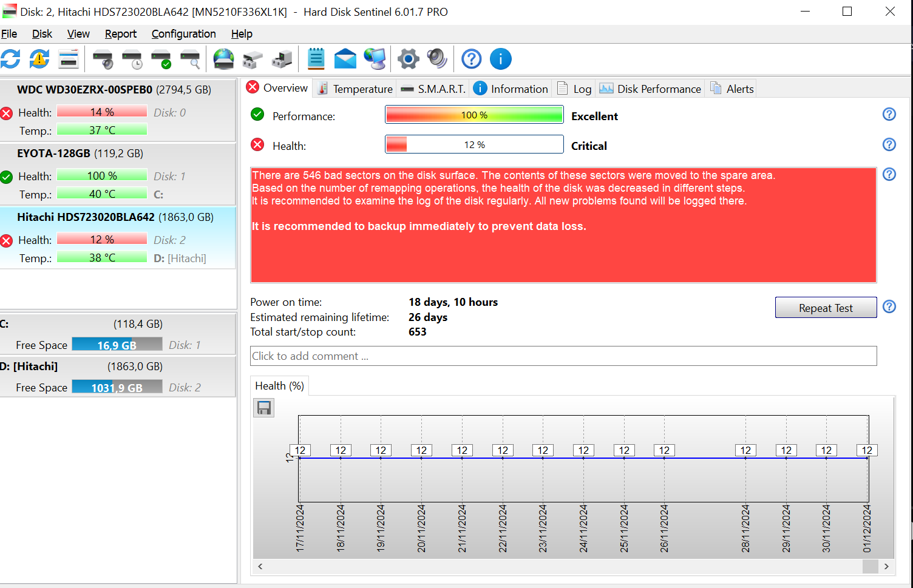Click the '26 days' remaining lifetime value

coord(428,317)
